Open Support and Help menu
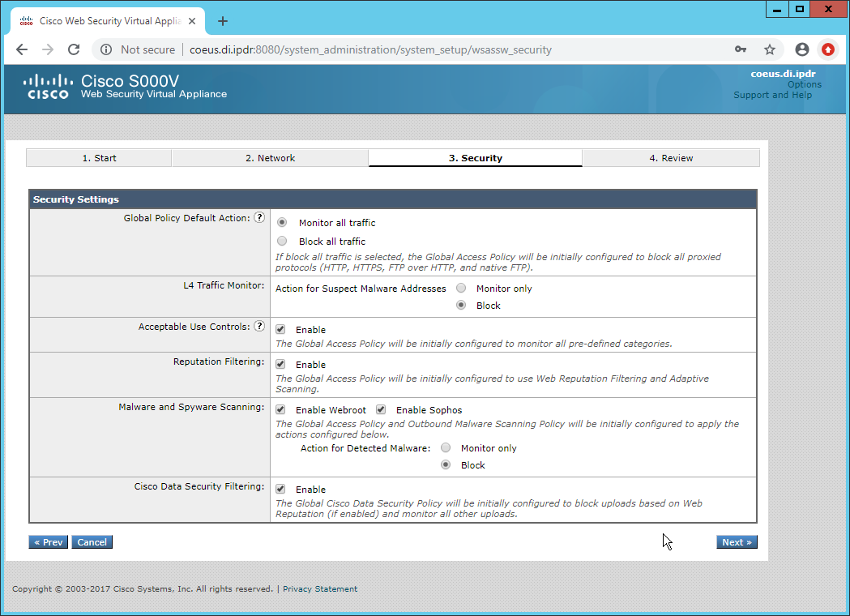850x616 pixels. point(772,95)
